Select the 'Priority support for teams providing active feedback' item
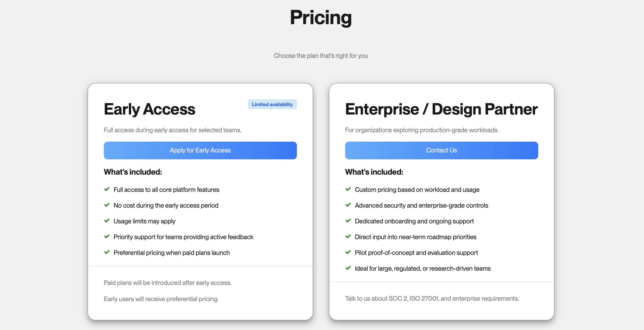 pyautogui.click(x=184, y=237)
